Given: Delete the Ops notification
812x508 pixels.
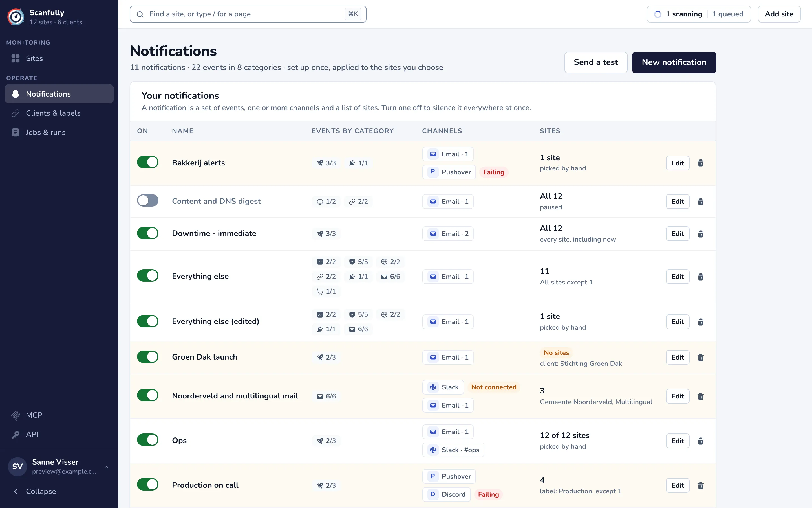Looking at the screenshot, I should click(700, 441).
